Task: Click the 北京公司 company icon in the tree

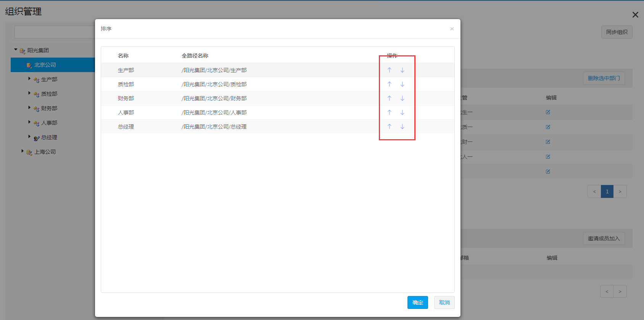Action: [29, 65]
